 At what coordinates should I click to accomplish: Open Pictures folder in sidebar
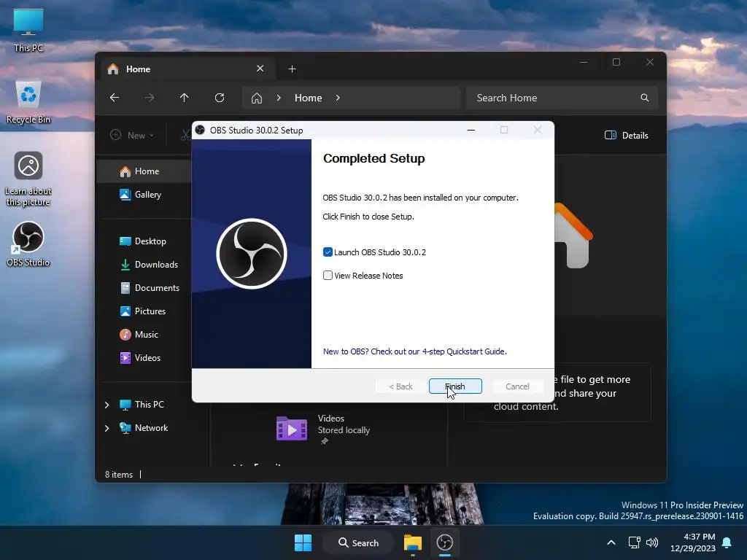(144, 311)
